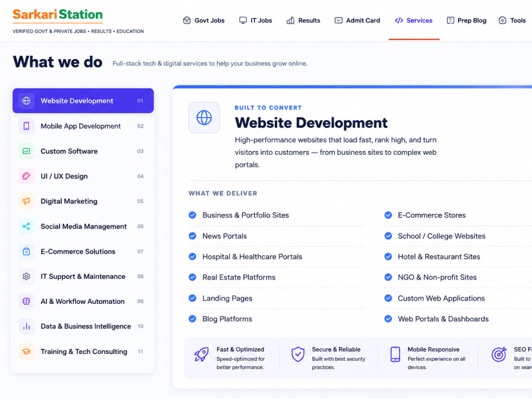This screenshot has height=399, width=532.
Task: Click the Results bar-chart icon
Action: 290,20
